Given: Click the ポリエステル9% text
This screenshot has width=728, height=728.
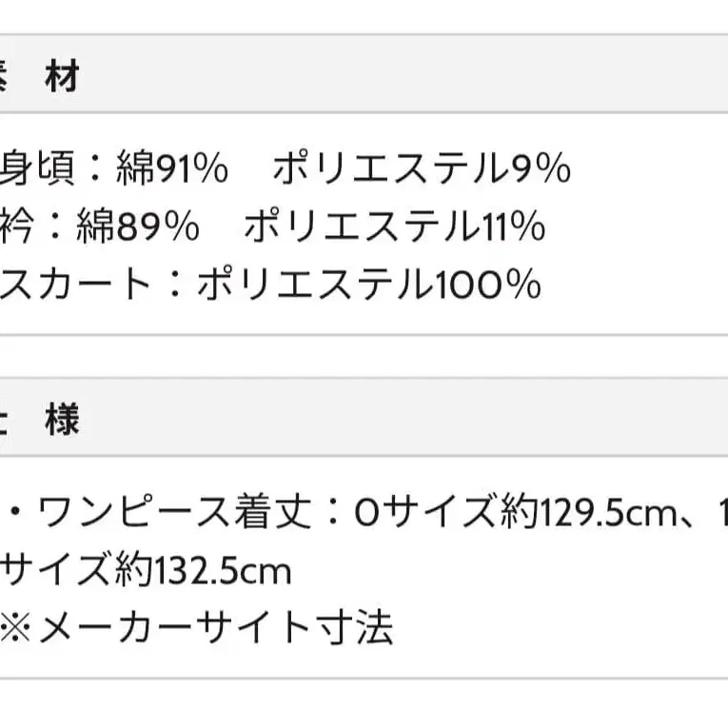Looking at the screenshot, I should [x=422, y=168].
